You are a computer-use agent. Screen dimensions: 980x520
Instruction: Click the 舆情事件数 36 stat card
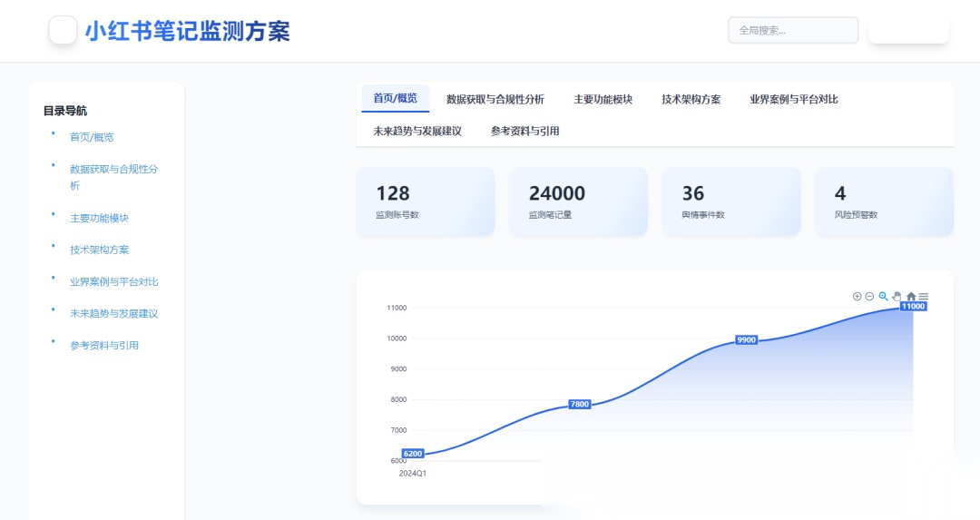(x=731, y=201)
